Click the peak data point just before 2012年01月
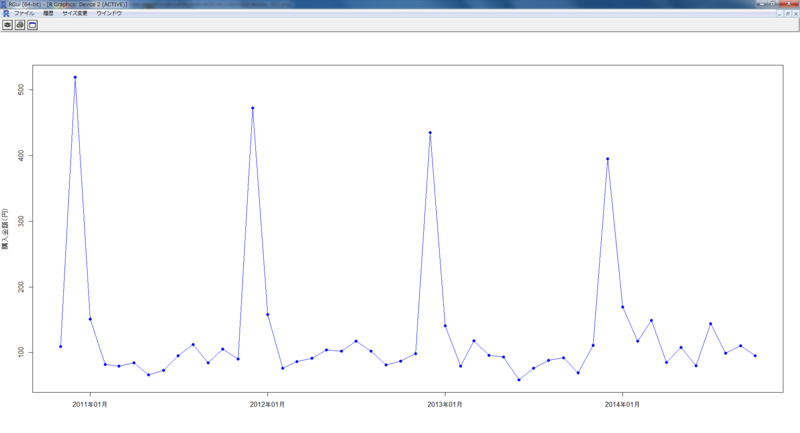 [253, 108]
